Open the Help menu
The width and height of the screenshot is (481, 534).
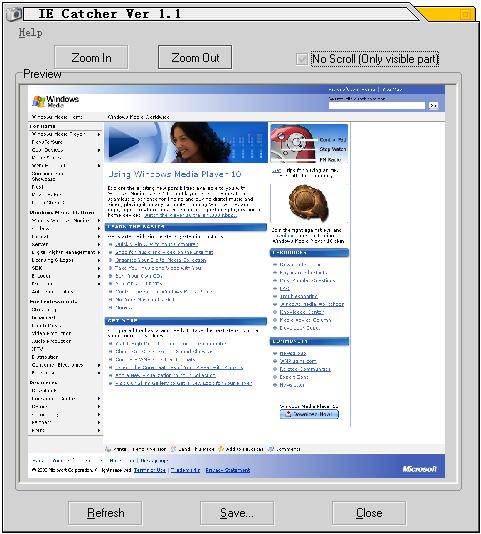(31, 33)
